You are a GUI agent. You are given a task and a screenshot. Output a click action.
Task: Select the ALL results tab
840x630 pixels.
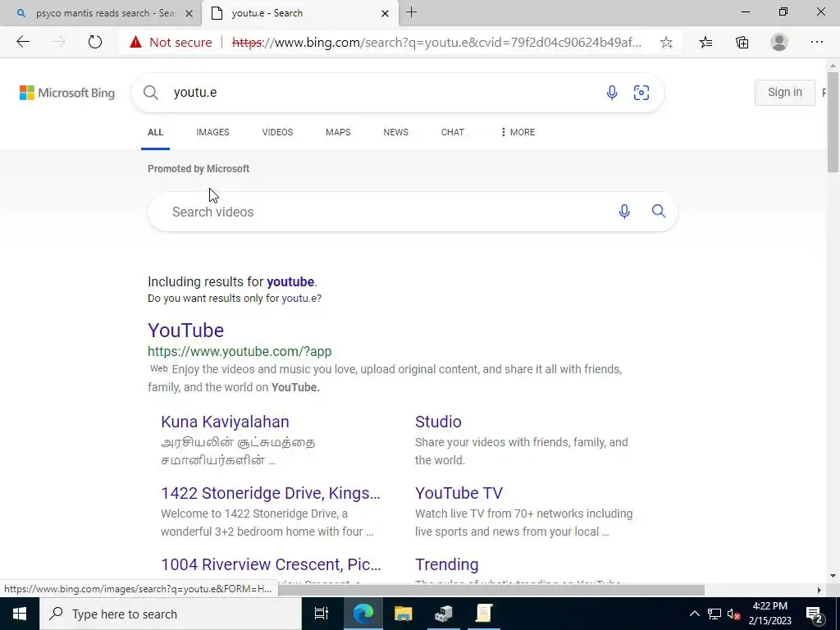pyautogui.click(x=155, y=132)
